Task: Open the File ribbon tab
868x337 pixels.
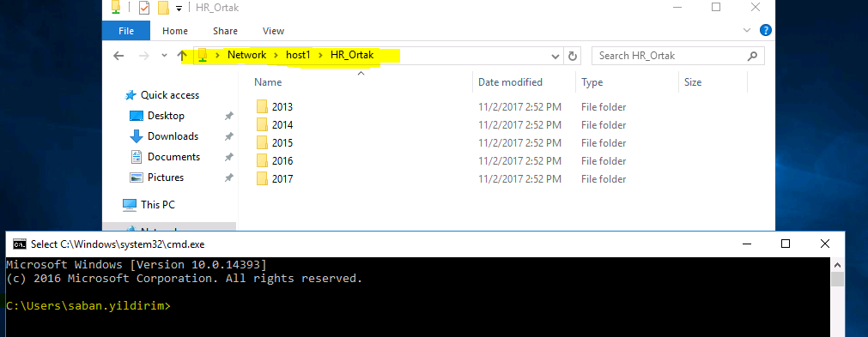Action: click(126, 31)
